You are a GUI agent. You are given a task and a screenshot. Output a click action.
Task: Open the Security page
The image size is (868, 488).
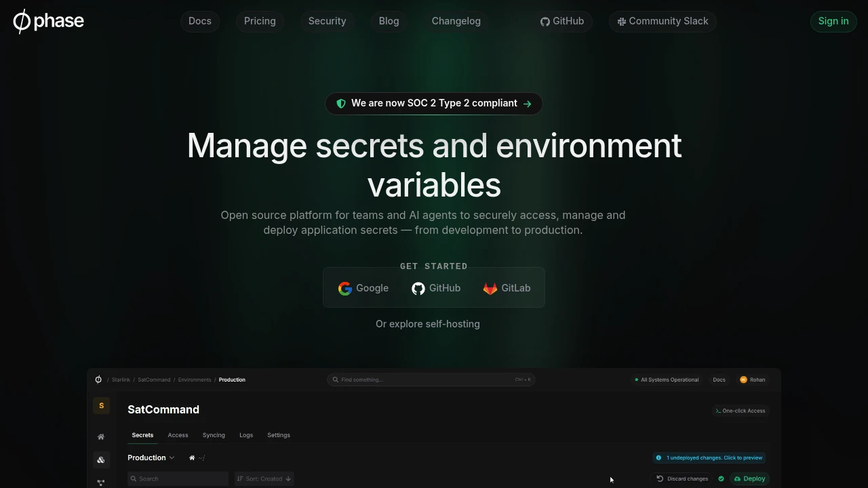tap(328, 21)
